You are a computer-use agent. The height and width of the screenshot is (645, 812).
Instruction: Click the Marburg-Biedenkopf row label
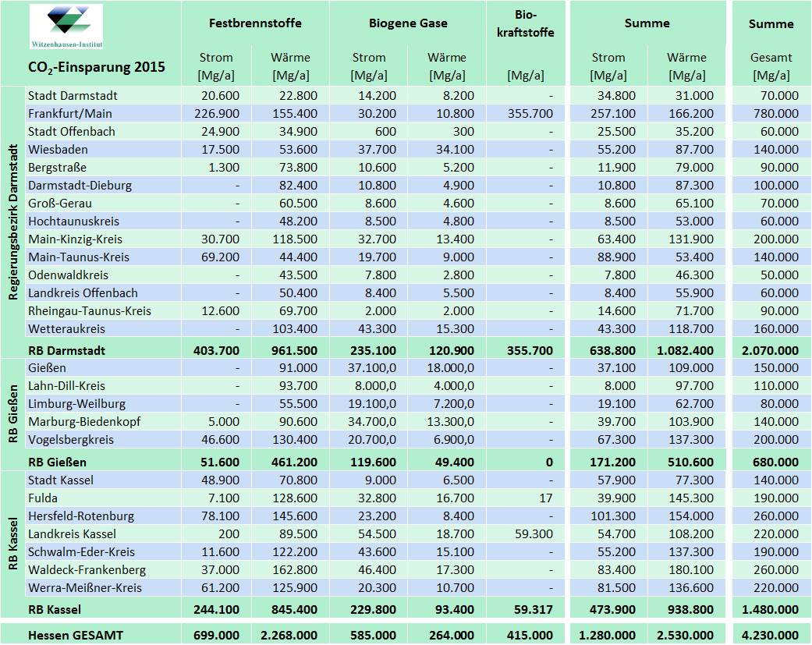tap(84, 422)
